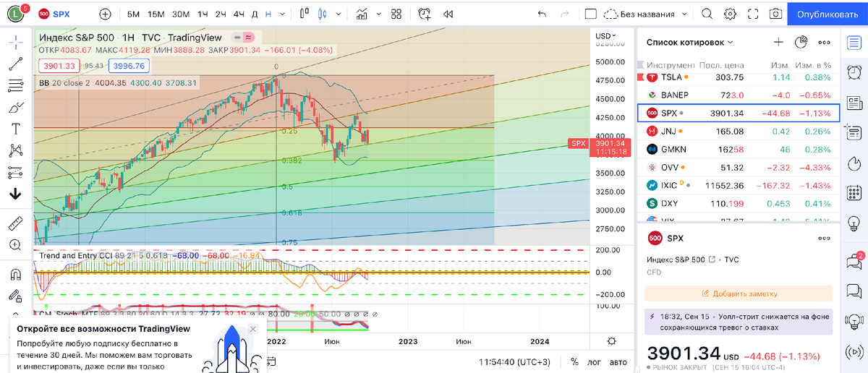The image size is (868, 373).
Task: Toggle lock-all-drawings pencil icon
Action: [x=15, y=296]
